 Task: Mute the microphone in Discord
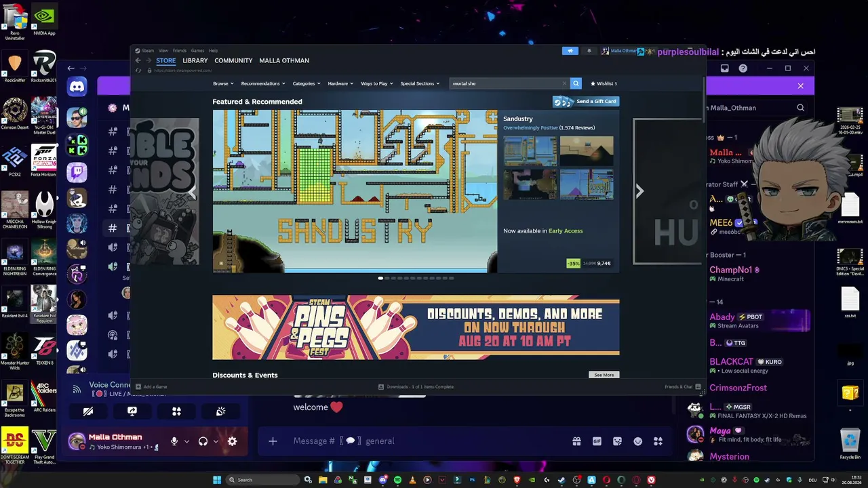(174, 441)
